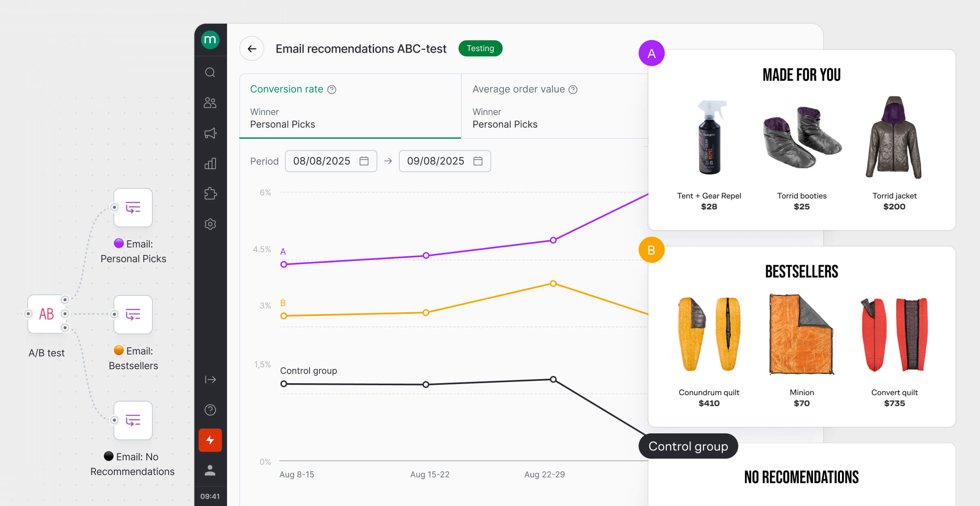Open Analytics via the bar chart icon
The image size is (980, 506).
coord(210,163)
